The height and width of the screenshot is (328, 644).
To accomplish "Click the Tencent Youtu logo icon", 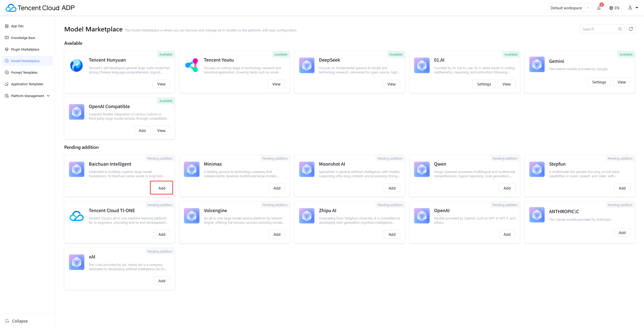I will click(x=191, y=65).
